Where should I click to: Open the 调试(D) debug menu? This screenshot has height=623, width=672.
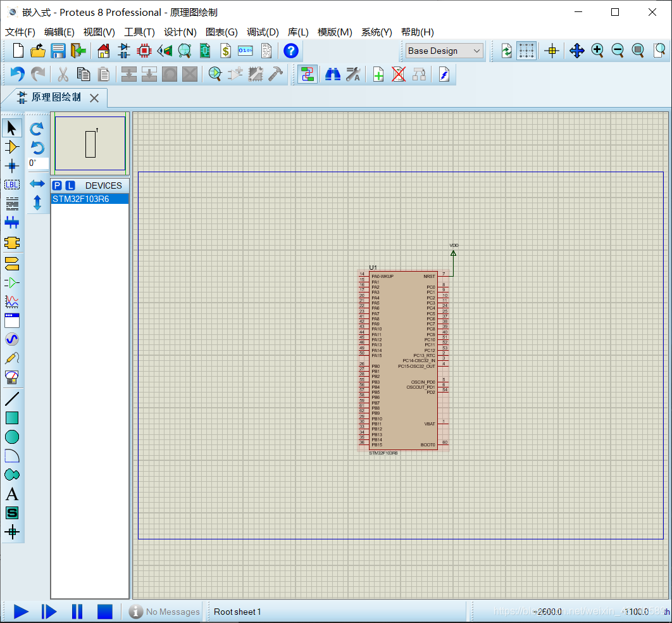[263, 32]
